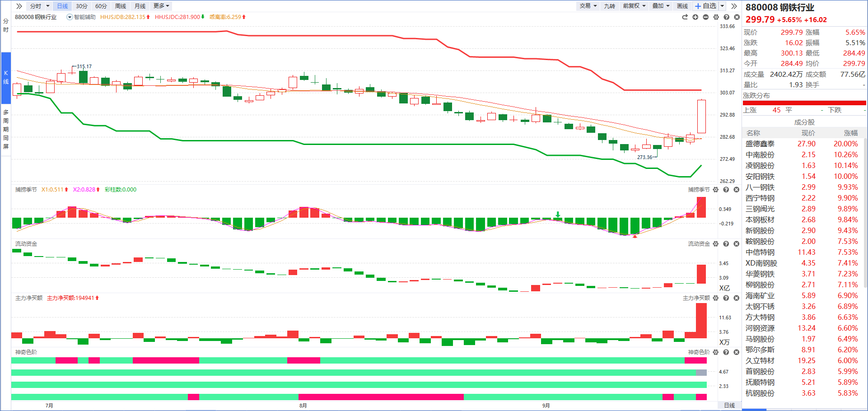Open 盛德鑫泰 in the constituent stock list

click(760, 144)
